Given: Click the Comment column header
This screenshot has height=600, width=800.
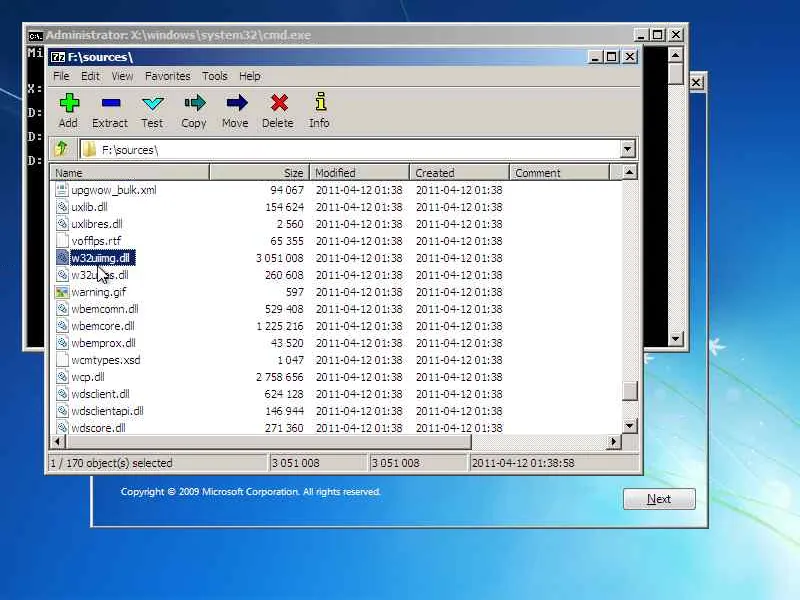Looking at the screenshot, I should (559, 173).
